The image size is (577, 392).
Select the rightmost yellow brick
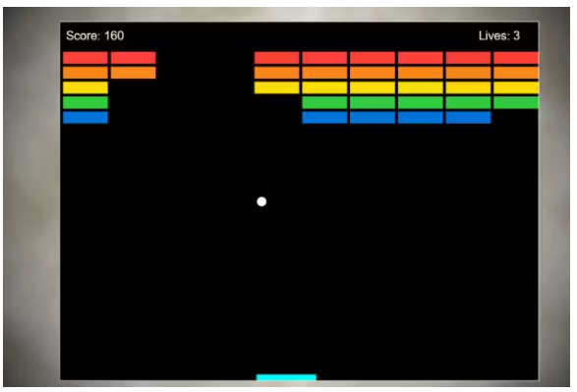click(516, 87)
